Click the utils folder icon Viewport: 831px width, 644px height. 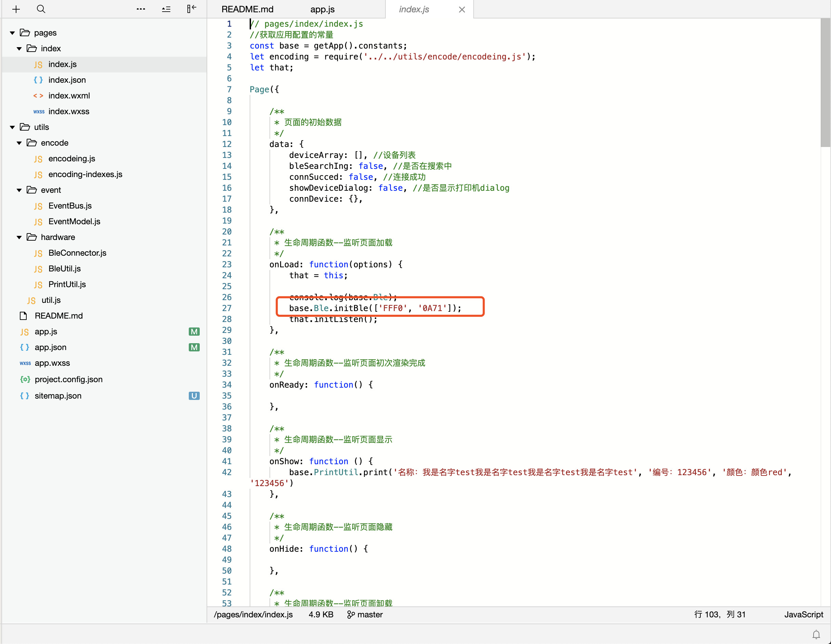point(25,127)
